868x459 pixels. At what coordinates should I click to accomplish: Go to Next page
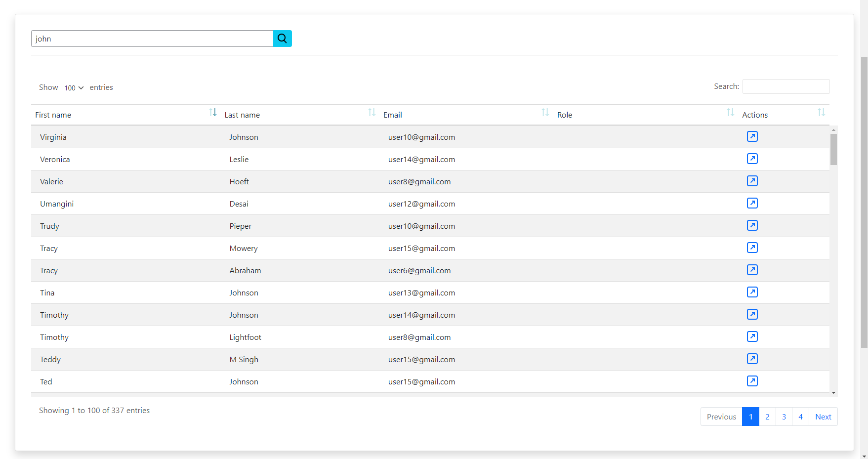pos(823,417)
